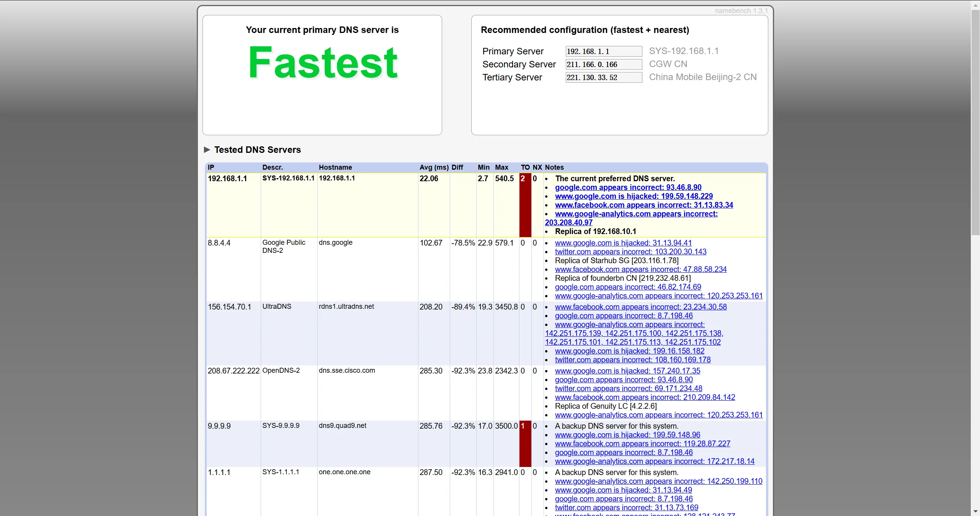The image size is (980, 516).
Task: Open www.google-analytics.com incorrect 172.217.18.14 link
Action: [x=655, y=461]
